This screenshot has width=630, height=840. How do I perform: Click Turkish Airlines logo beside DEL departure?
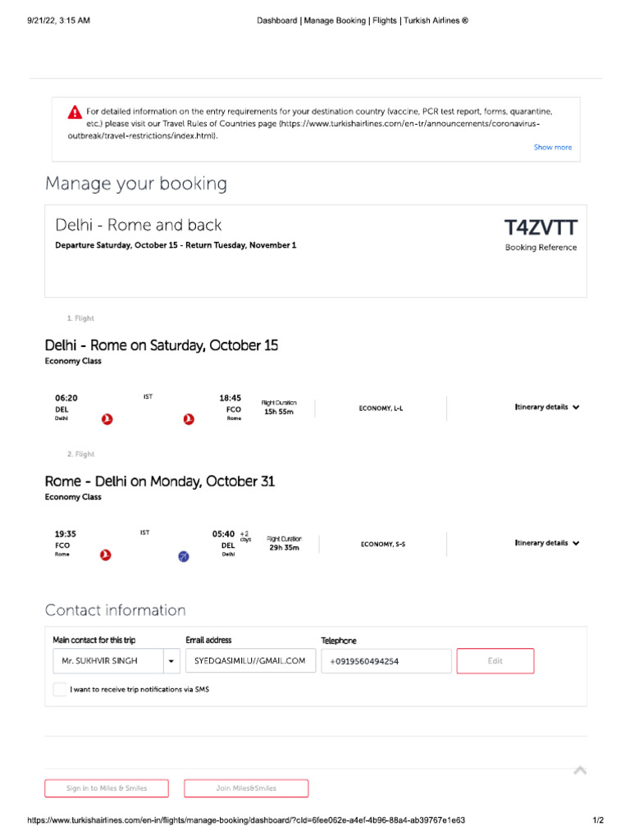107,419
